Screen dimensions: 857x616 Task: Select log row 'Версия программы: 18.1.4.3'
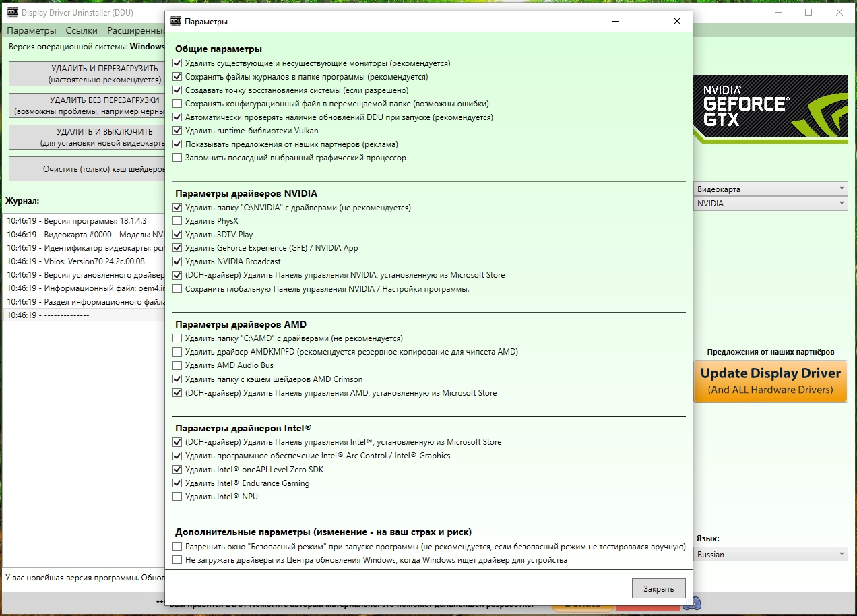point(84,220)
